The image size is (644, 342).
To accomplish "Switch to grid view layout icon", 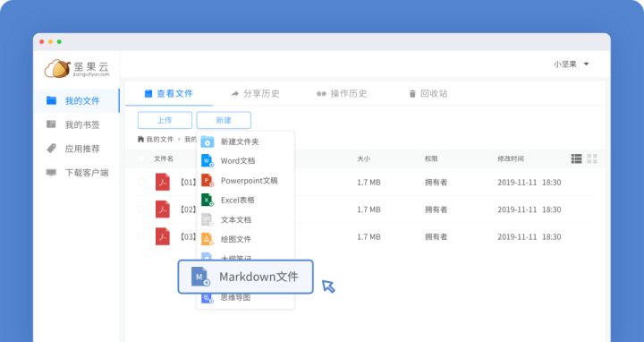I will 592,158.
